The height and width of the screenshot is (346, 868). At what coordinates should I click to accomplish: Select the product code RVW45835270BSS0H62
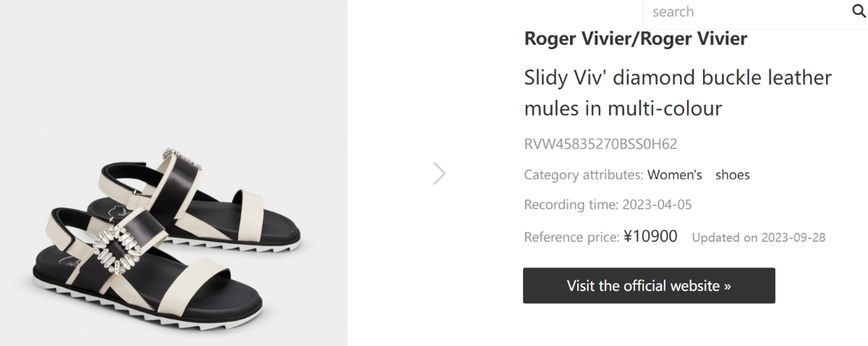600,144
